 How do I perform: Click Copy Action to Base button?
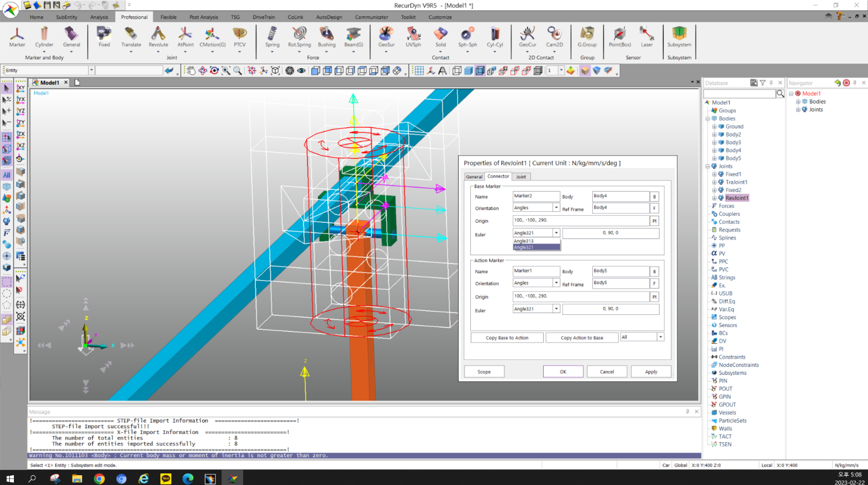coord(582,337)
